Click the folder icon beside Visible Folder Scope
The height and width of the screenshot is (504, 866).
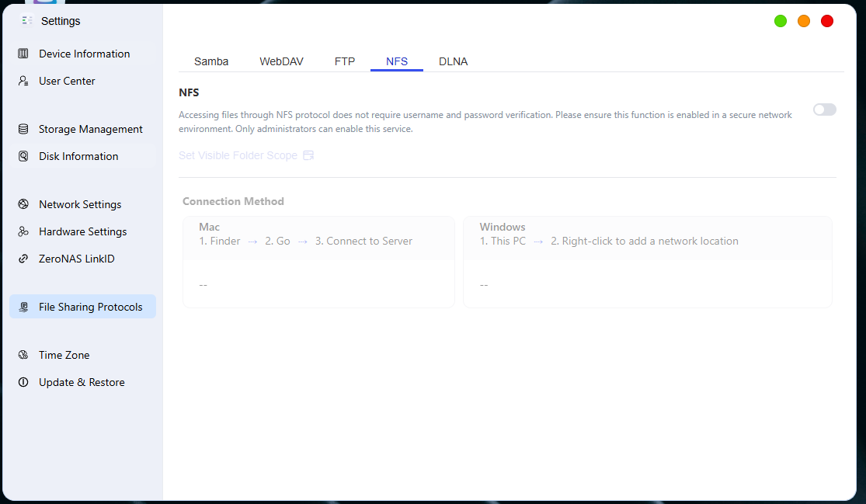(x=308, y=155)
